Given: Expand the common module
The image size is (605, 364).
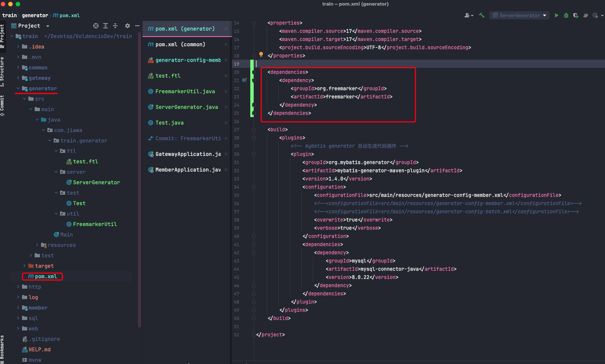Looking at the screenshot, I should point(18,68).
